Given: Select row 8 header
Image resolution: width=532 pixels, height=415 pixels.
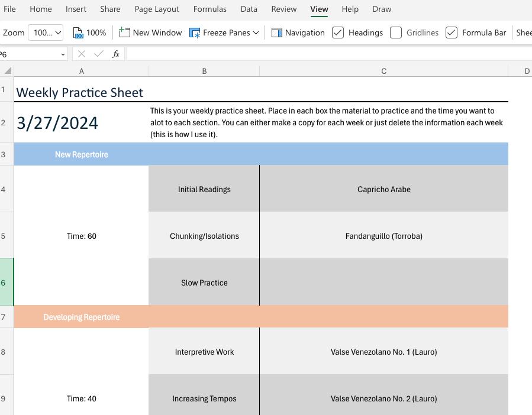Looking at the screenshot, I should (7, 351).
